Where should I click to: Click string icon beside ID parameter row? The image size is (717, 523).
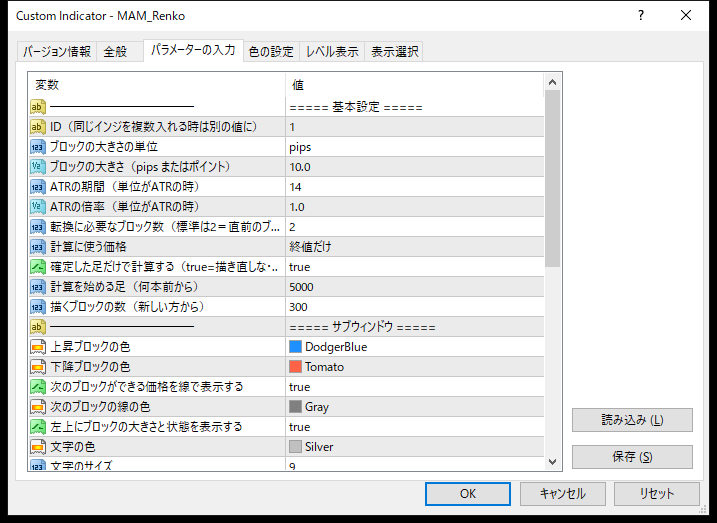[38, 127]
